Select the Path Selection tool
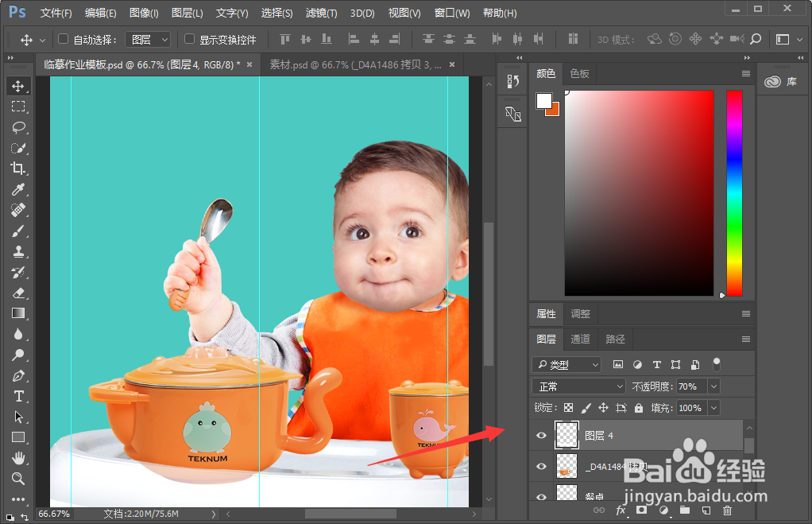This screenshot has height=524, width=812. tap(18, 417)
